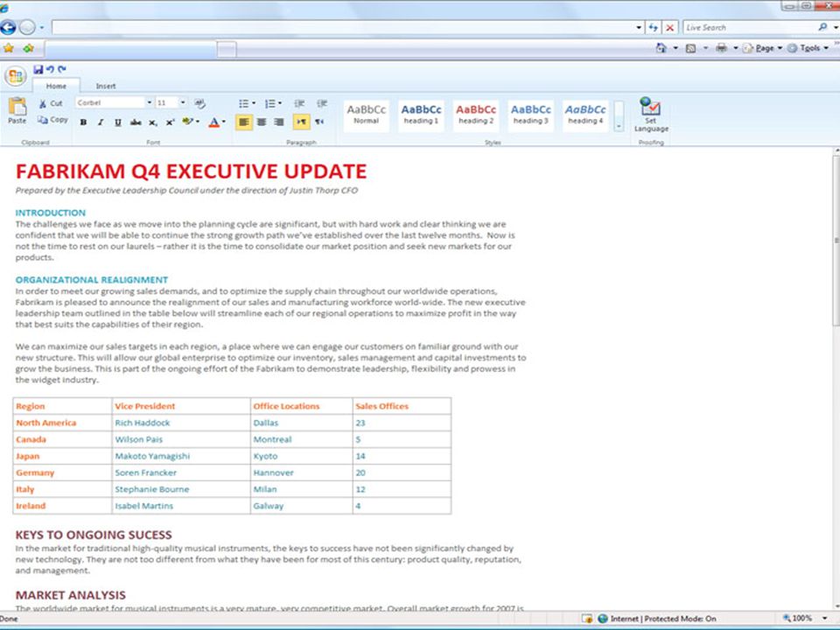Viewport: 840px width, 630px height.
Task: Click the decrease indent icon
Action: click(x=299, y=103)
